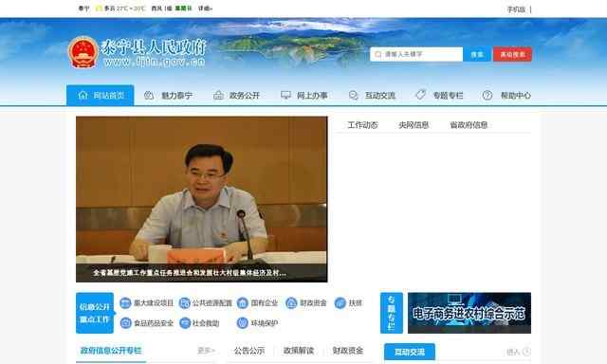The width and height of the screenshot is (607, 364).
Task: Open the 扶贫 icon link
Action: pyautogui.click(x=340, y=303)
